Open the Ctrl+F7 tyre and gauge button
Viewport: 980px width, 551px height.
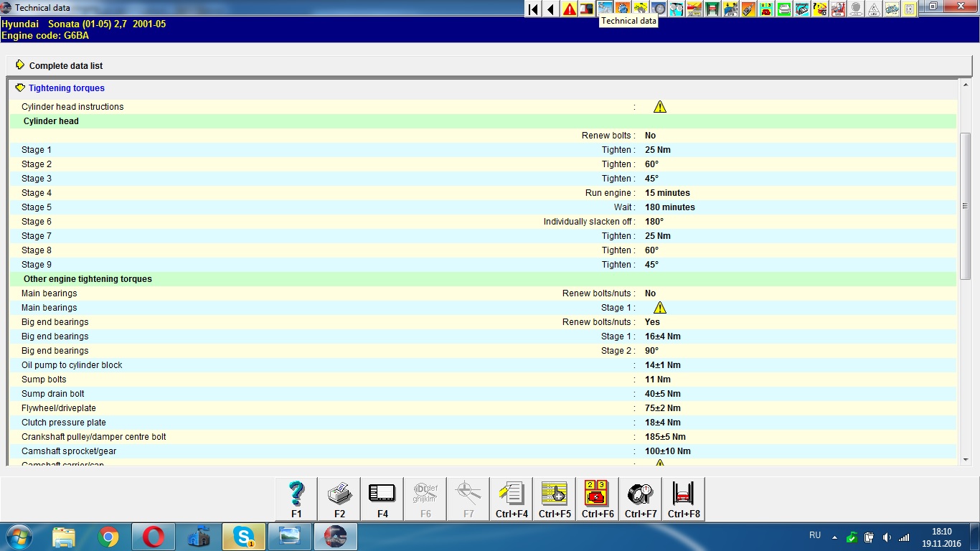click(x=641, y=498)
